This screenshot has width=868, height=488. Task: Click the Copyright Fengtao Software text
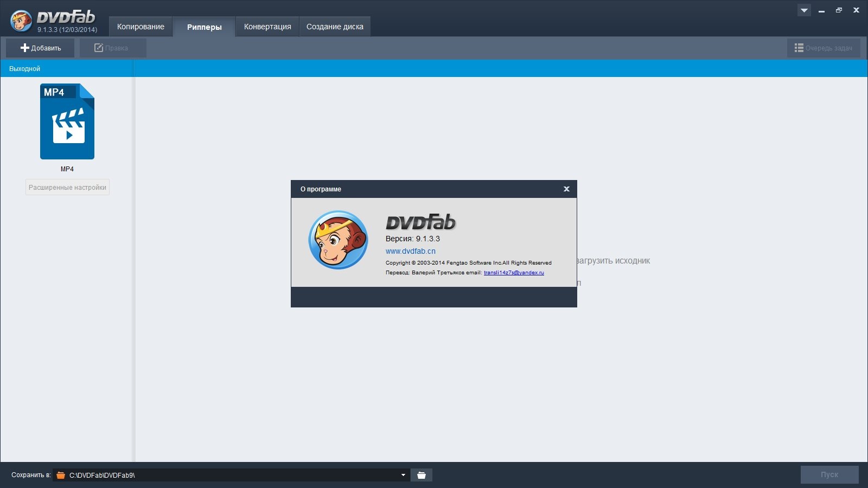click(x=469, y=263)
